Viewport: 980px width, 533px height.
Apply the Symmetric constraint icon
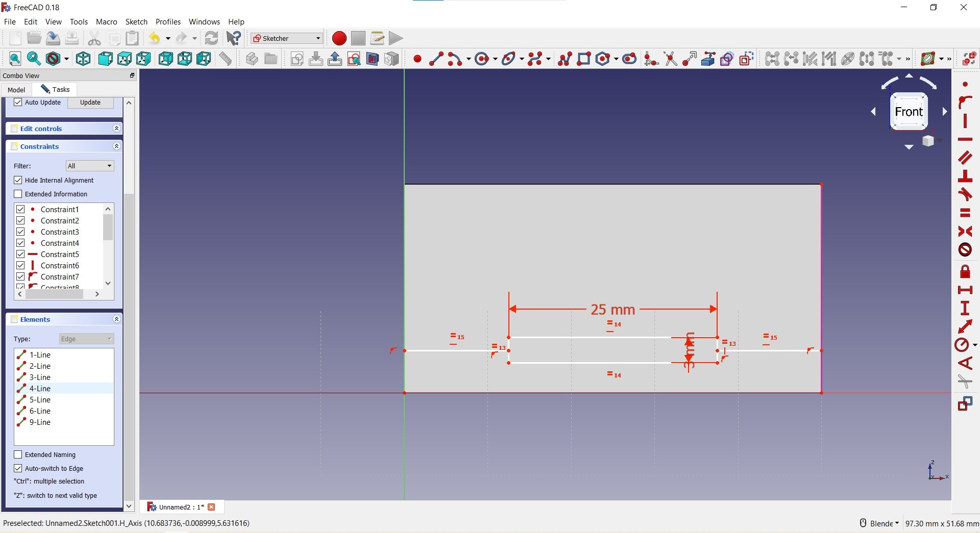(965, 232)
